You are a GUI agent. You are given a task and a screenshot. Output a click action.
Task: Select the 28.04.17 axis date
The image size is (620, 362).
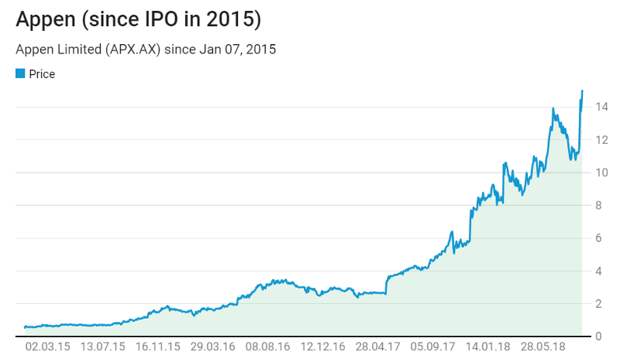point(378,347)
